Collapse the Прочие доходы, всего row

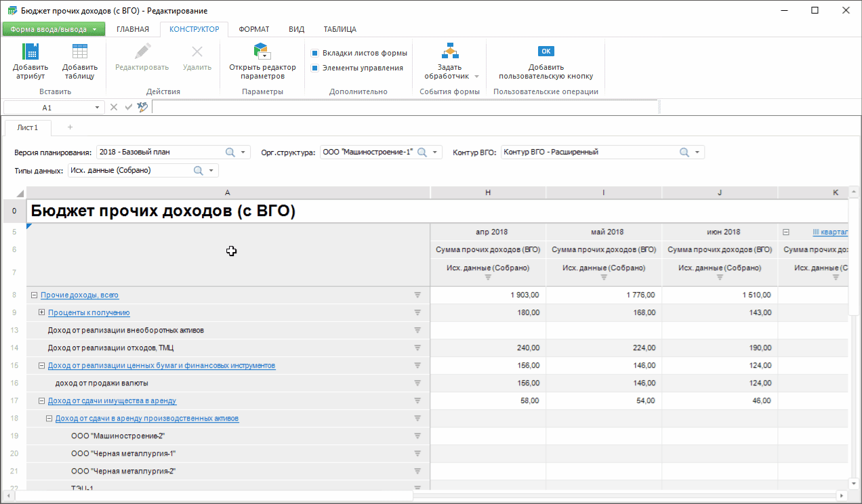(34, 295)
